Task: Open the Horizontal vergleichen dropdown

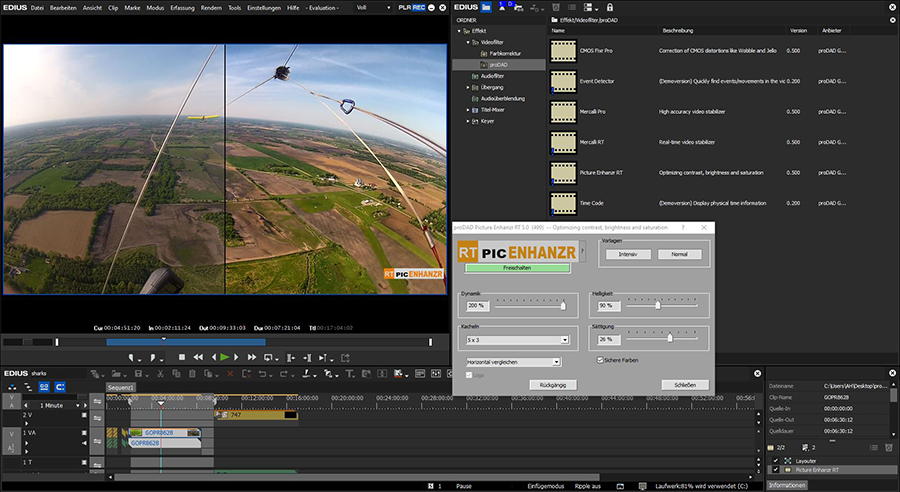Action: pyautogui.click(x=514, y=362)
